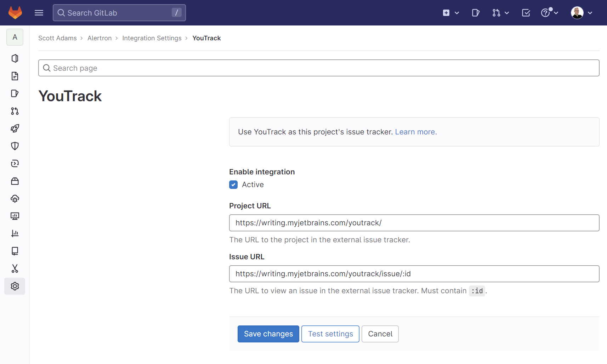607x364 pixels.
Task: Click the Search page field
Action: tap(319, 68)
